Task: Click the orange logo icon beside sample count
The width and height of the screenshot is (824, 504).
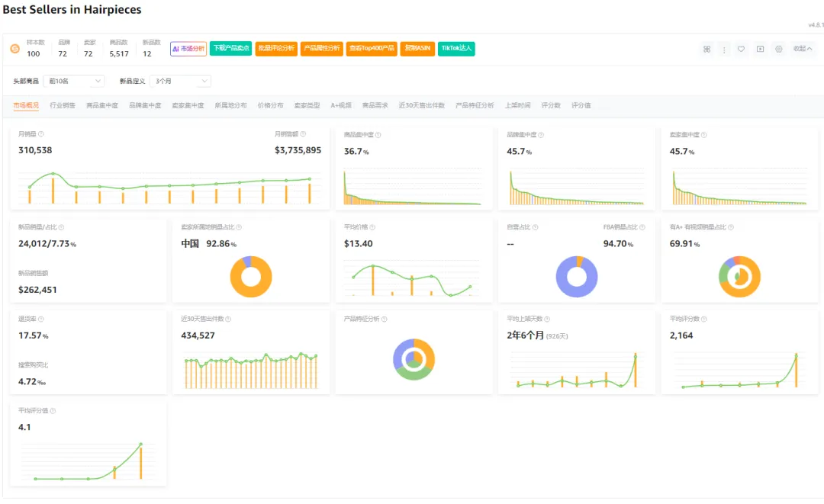Action: pyautogui.click(x=14, y=49)
